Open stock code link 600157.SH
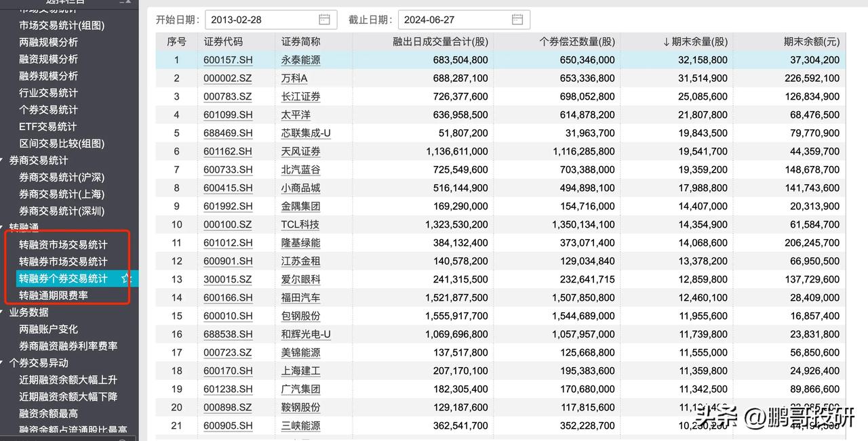The height and width of the screenshot is (441, 868). [x=228, y=60]
